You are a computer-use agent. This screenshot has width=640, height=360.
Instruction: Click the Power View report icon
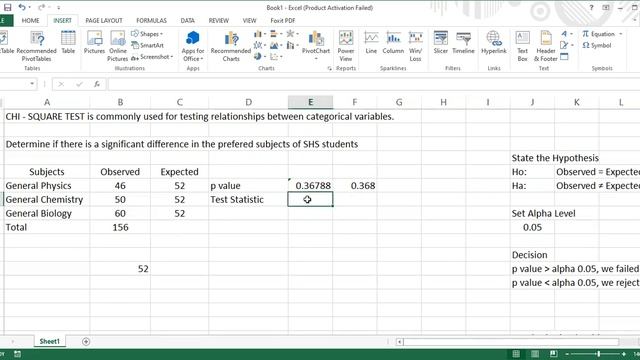pos(346,46)
